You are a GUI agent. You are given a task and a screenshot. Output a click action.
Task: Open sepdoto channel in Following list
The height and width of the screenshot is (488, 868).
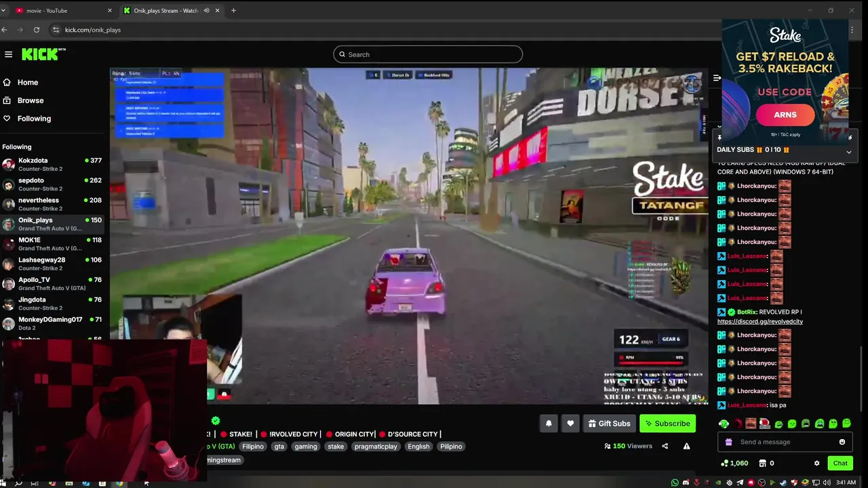point(53,184)
